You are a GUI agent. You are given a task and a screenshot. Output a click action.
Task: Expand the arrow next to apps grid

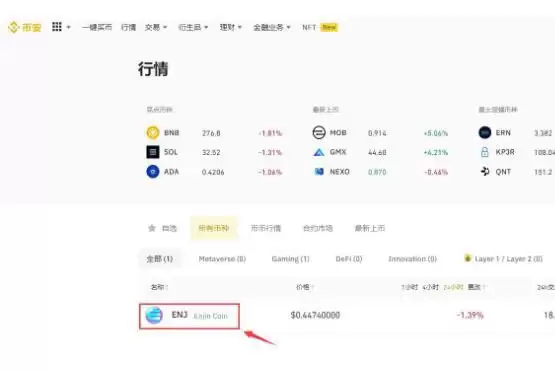(69, 27)
